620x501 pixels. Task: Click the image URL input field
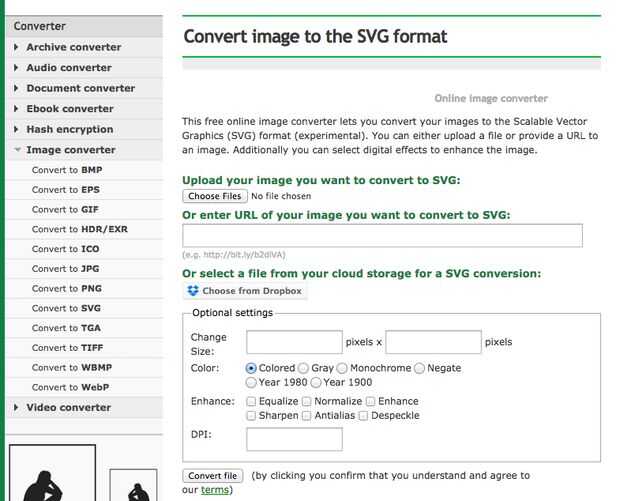click(382, 236)
